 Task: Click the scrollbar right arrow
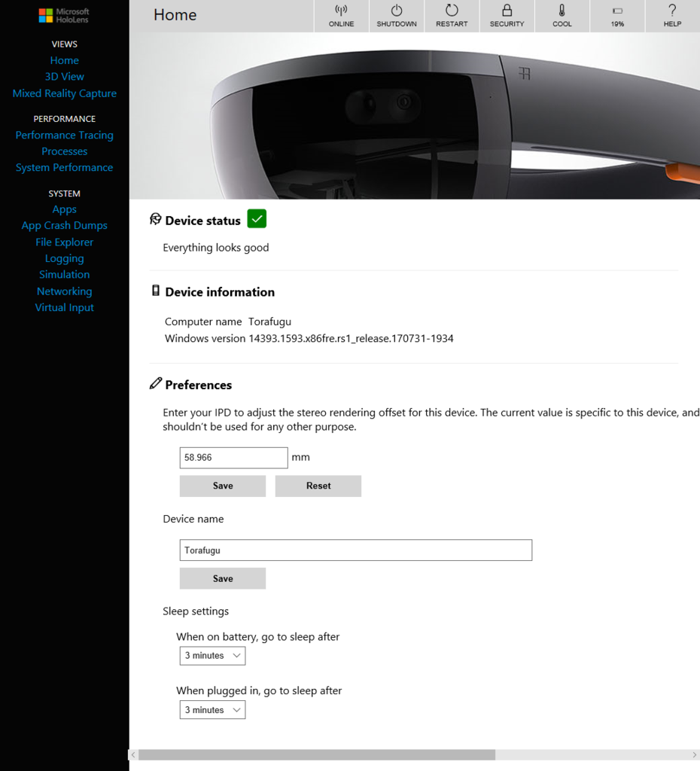point(695,754)
